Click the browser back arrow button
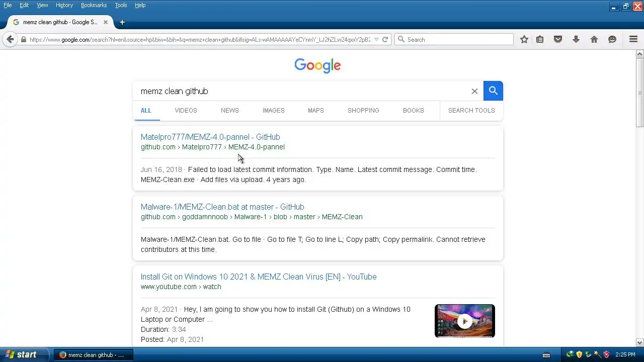The image size is (644, 362). (x=10, y=39)
